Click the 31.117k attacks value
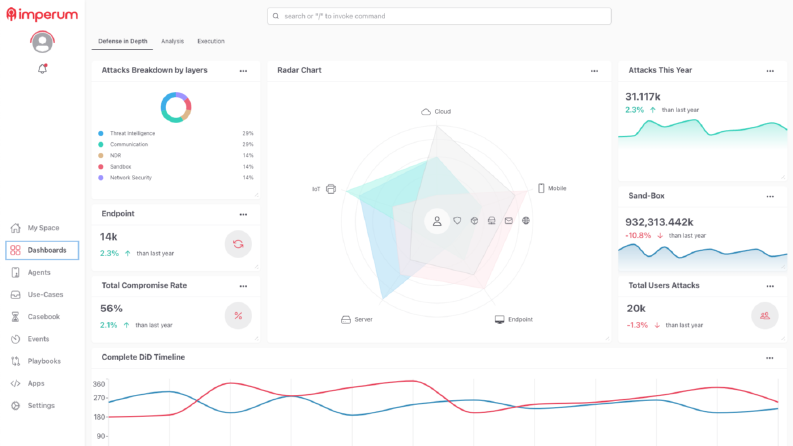This screenshot has height=446, width=793. pyautogui.click(x=643, y=97)
